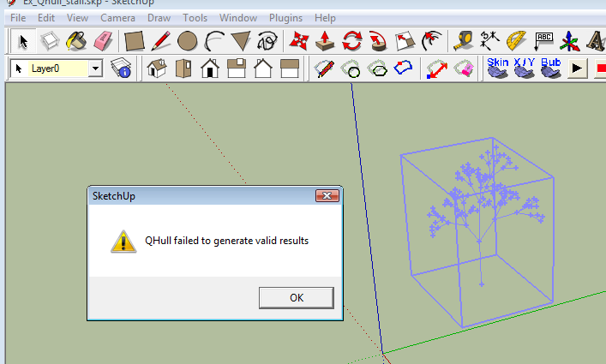Click the pink eraser curve tool
This screenshot has width=606, height=364.
(464, 69)
